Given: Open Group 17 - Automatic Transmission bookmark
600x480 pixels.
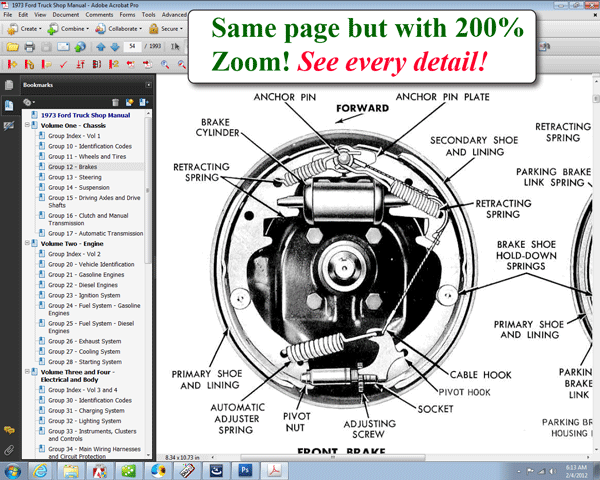Looking at the screenshot, I should tap(96, 233).
